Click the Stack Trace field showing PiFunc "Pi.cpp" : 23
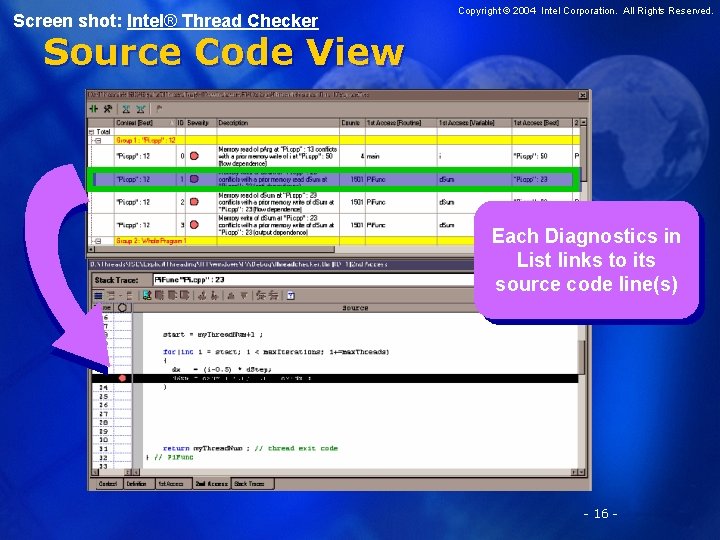The width and height of the screenshot is (720, 540). (x=313, y=280)
